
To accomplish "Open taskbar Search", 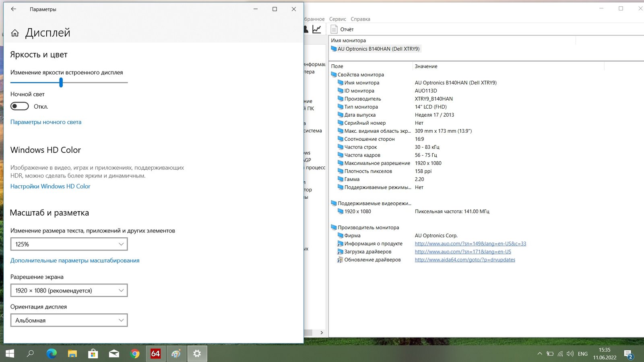I will pos(30,354).
